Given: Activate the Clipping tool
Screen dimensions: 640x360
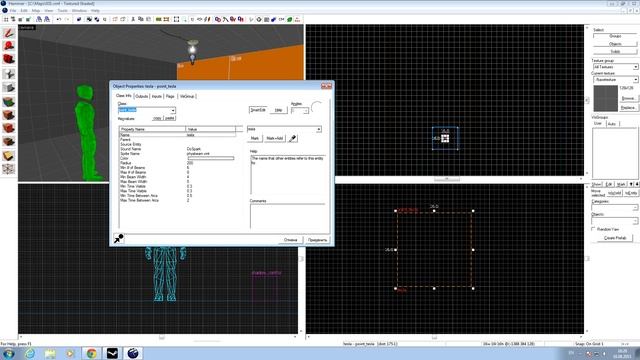Looking at the screenshot, I should pos(9,156).
